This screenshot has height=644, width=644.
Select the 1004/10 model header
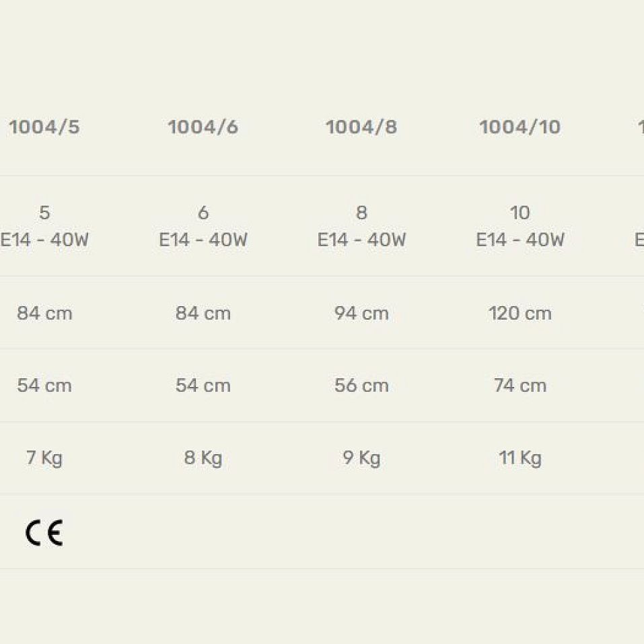click(x=520, y=127)
